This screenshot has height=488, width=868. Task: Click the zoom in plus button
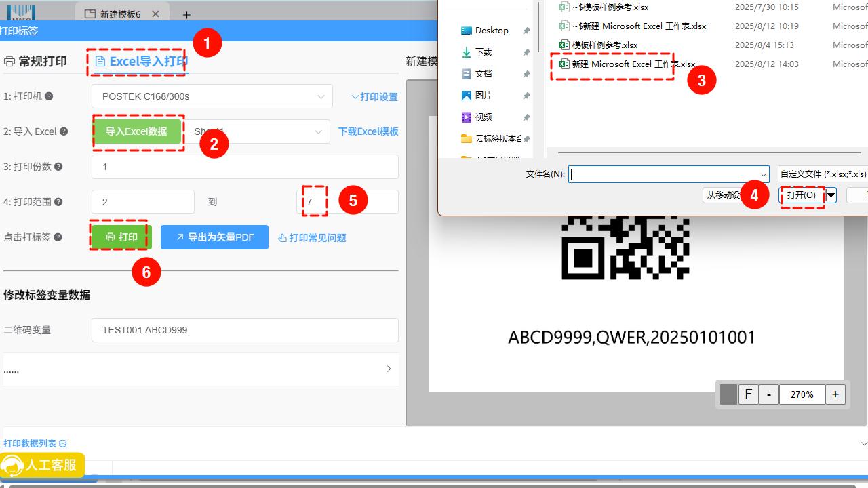(835, 394)
